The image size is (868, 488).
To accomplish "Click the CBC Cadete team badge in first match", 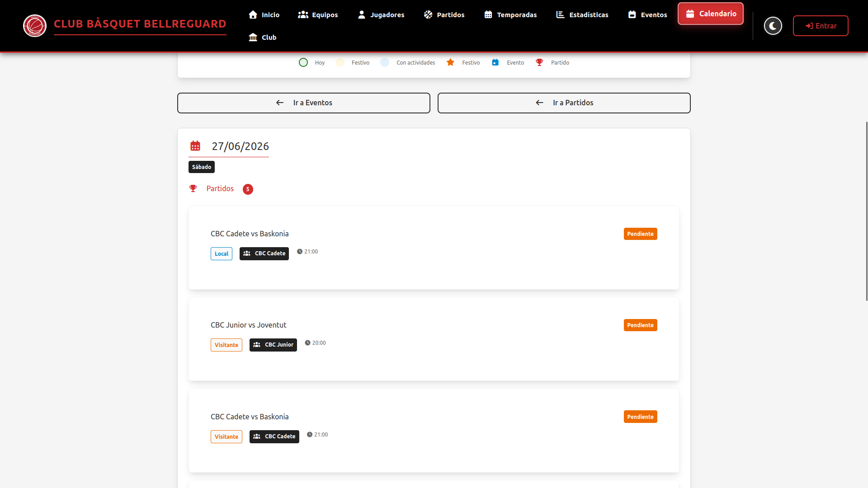I will pyautogui.click(x=264, y=253).
